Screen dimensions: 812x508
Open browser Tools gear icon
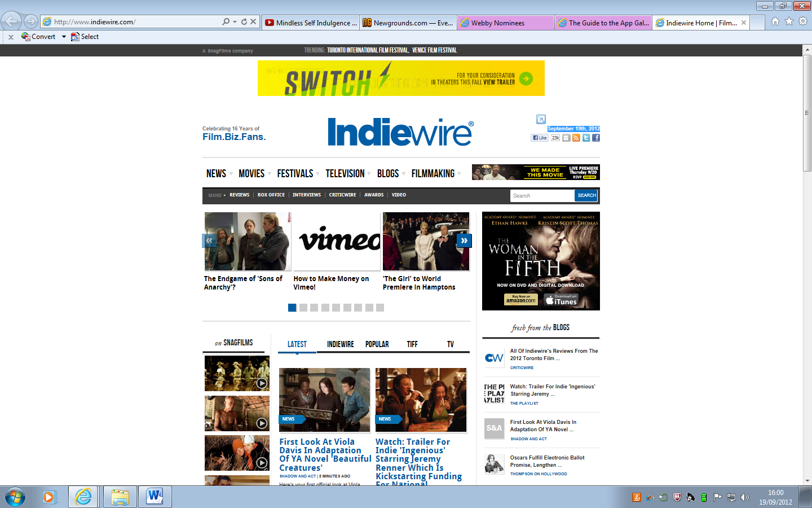point(803,21)
